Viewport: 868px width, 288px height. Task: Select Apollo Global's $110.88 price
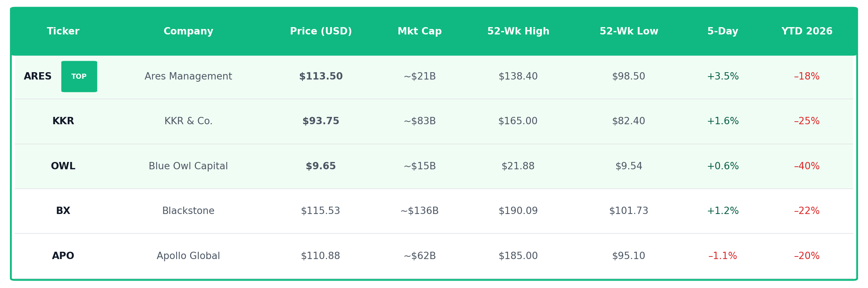point(320,256)
